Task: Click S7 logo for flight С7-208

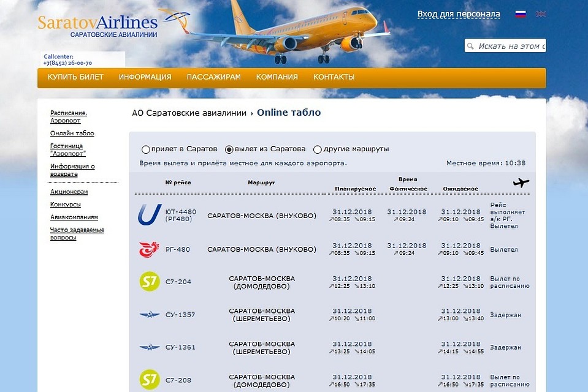Action: click(x=150, y=380)
